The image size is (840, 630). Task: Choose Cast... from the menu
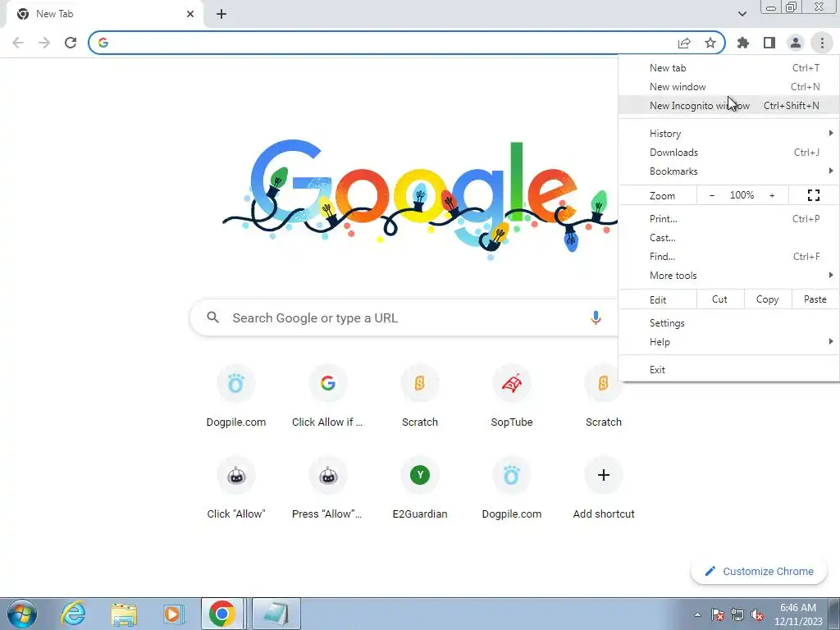(x=728, y=237)
